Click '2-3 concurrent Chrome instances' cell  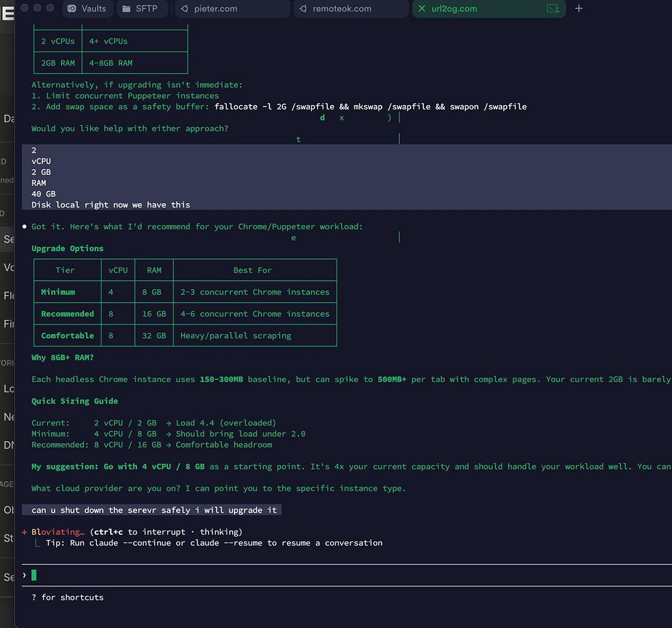pos(255,292)
